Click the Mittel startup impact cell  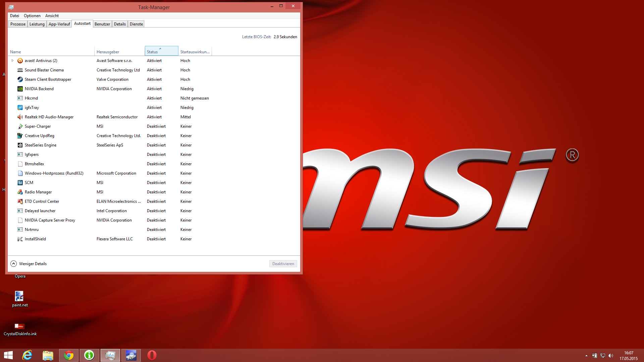pos(185,117)
